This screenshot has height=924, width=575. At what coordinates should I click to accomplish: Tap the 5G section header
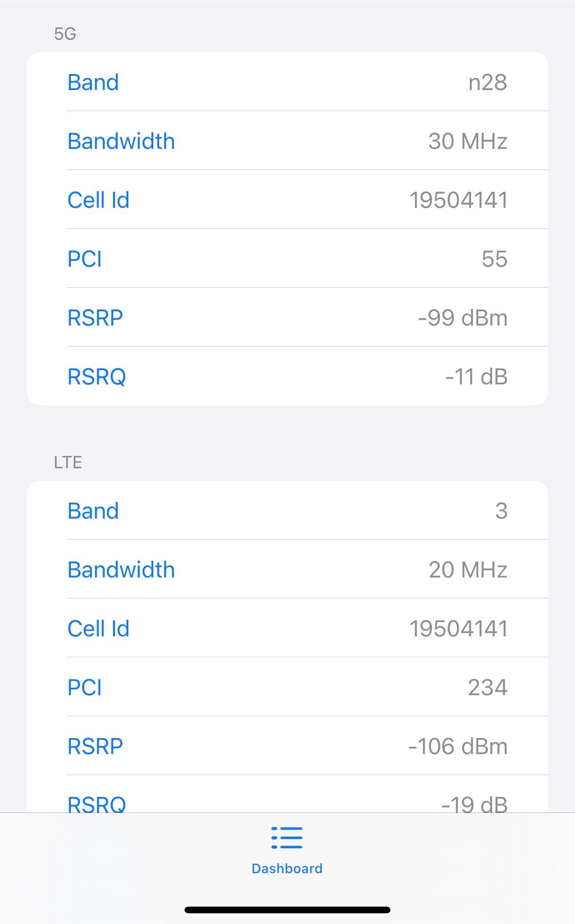pyautogui.click(x=65, y=34)
